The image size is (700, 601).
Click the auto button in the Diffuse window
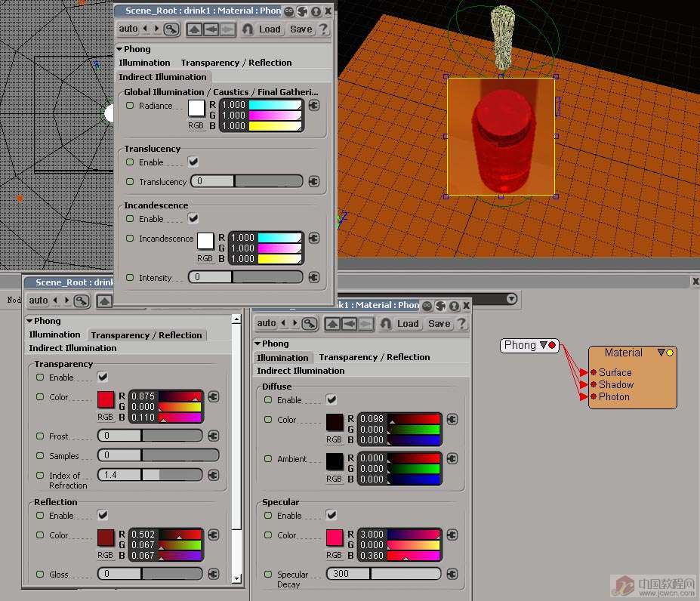[x=267, y=323]
